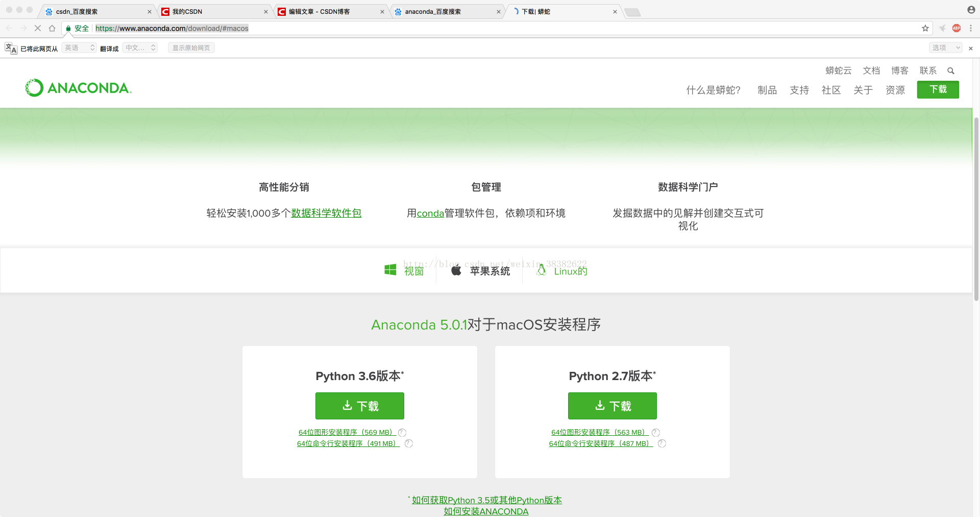The image size is (980, 517).
Task: Click help icon beside 487 MB installer
Action: (x=662, y=443)
